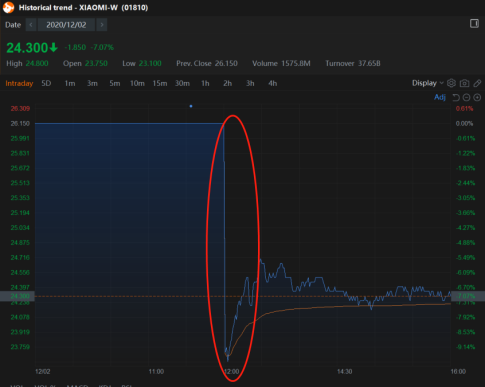485x387 pixels.
Task: Switch to the 30m chart interval
Action: click(182, 83)
